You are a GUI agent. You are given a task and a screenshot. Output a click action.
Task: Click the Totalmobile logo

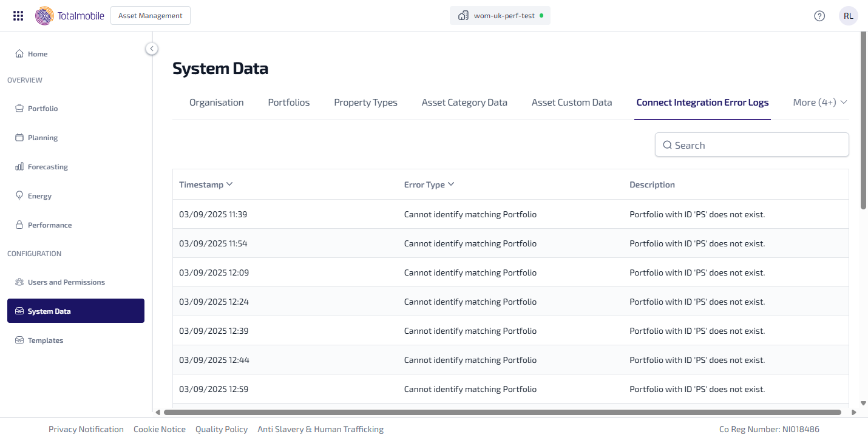(70, 16)
